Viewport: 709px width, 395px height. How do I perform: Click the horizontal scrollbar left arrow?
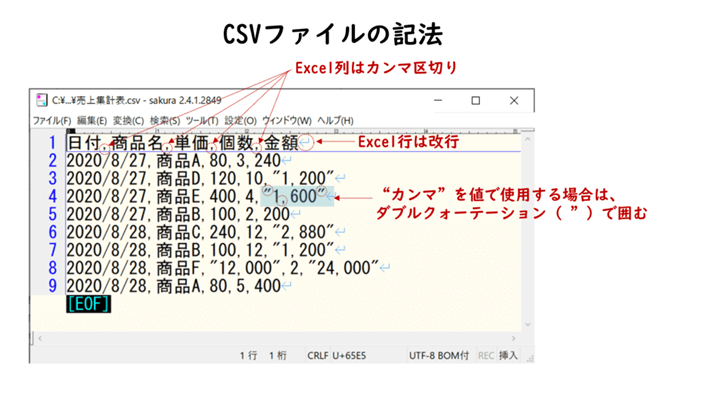point(40,338)
